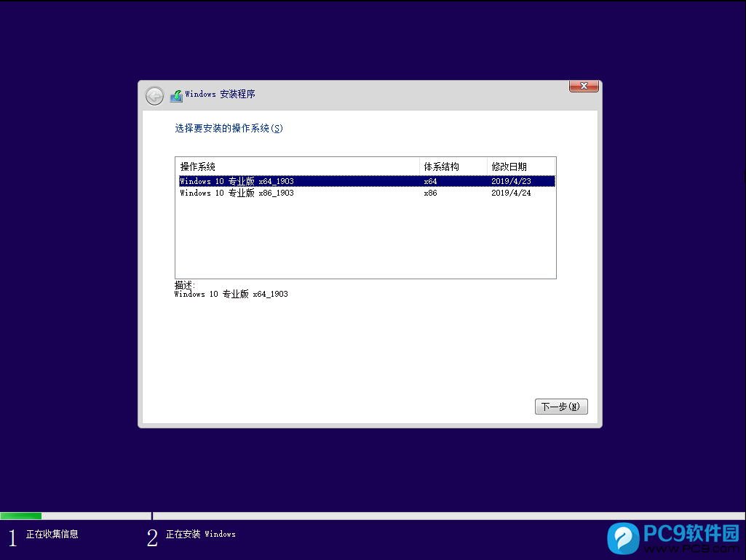Select Windows 10 专业版 x64_1903 row
The width and height of the screenshot is (746, 560).
(367, 181)
